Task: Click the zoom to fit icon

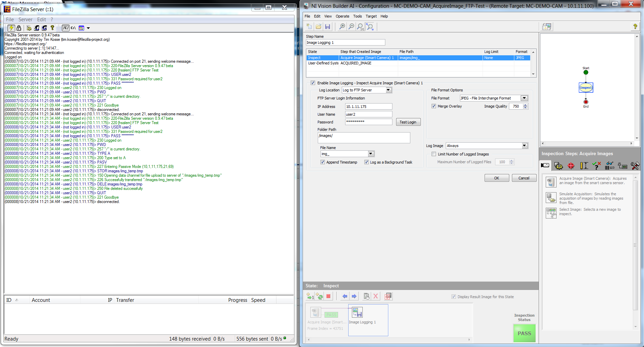Action: (x=370, y=27)
